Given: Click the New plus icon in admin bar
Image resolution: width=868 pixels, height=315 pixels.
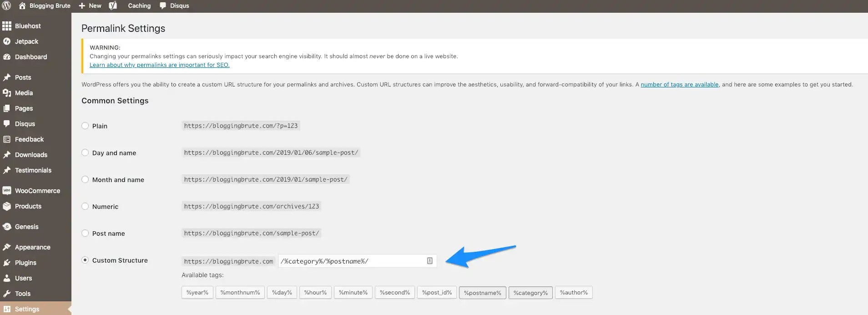Looking at the screenshot, I should pyautogui.click(x=82, y=5).
